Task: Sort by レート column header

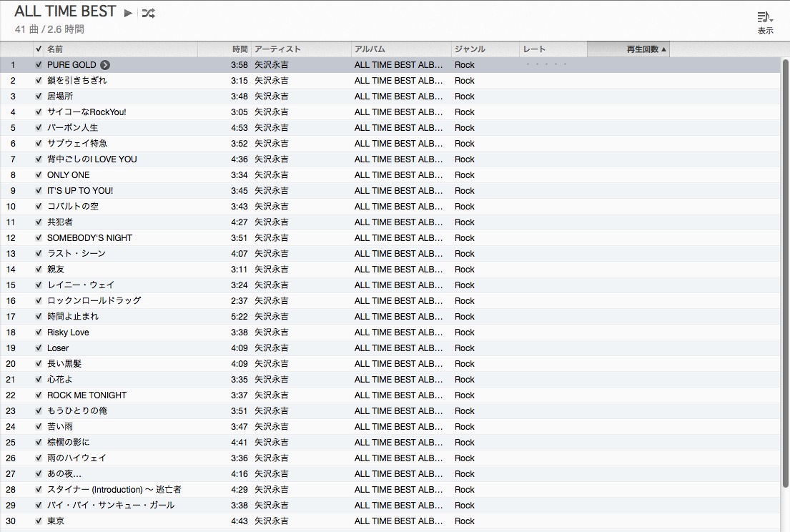Action: pos(553,49)
